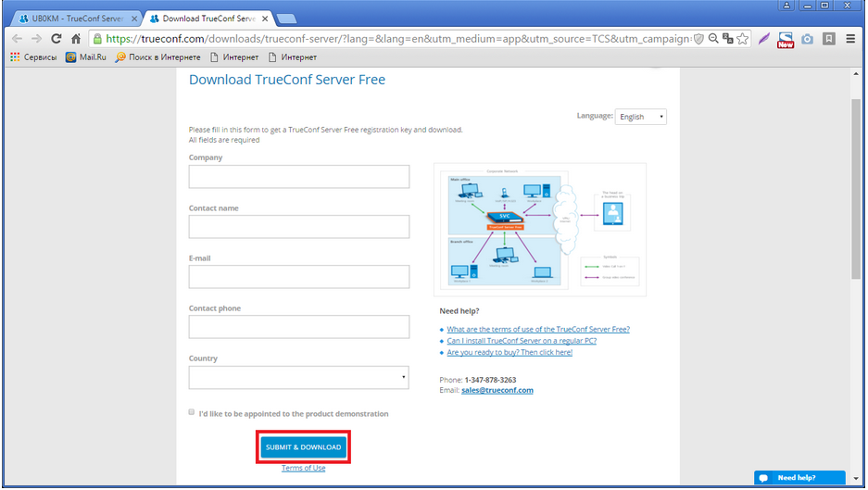This screenshot has height=490, width=868.
Task: Open the zoom magnifier icon in address bar
Action: [713, 39]
